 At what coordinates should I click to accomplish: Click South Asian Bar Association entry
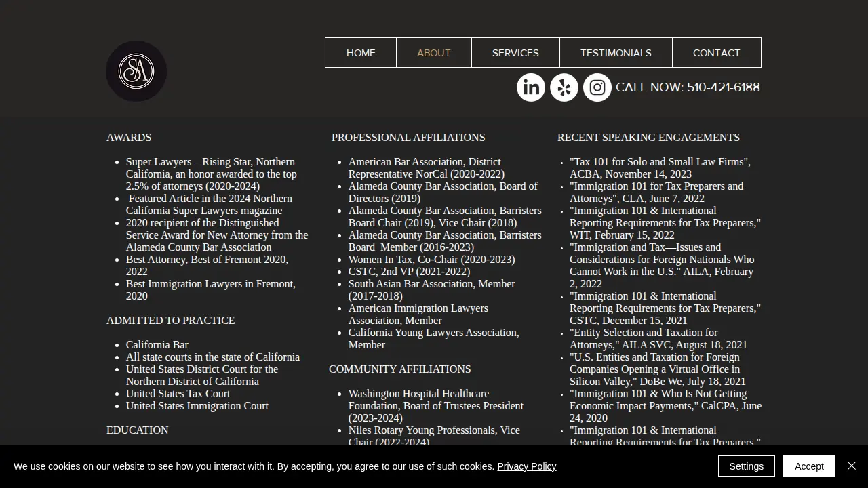pyautogui.click(x=432, y=290)
